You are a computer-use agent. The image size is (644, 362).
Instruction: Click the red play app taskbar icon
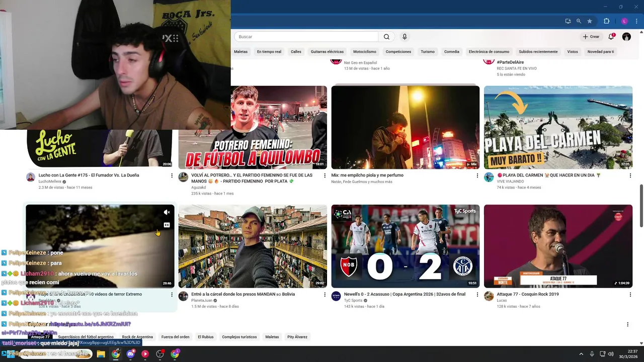pyautogui.click(x=145, y=354)
